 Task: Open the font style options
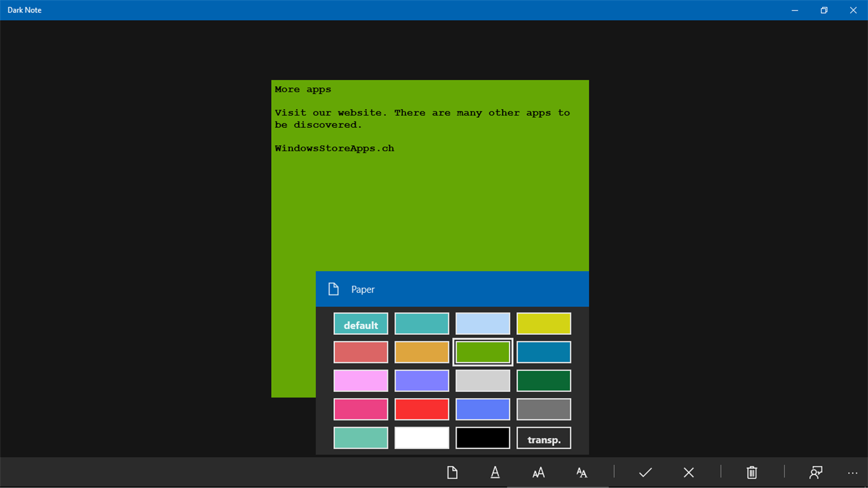tap(581, 472)
